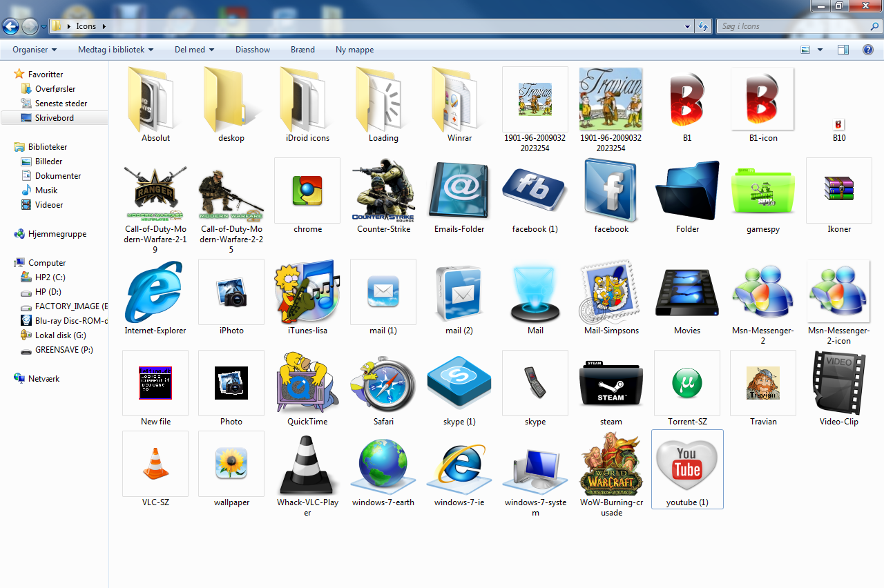Screen dimensions: 884x588
Task: Refresh the Icons folder view
Action: (703, 26)
